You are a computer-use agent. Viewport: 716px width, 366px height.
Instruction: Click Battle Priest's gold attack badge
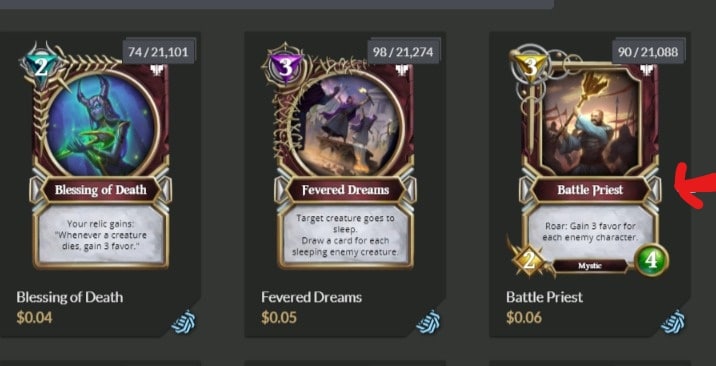tap(528, 260)
